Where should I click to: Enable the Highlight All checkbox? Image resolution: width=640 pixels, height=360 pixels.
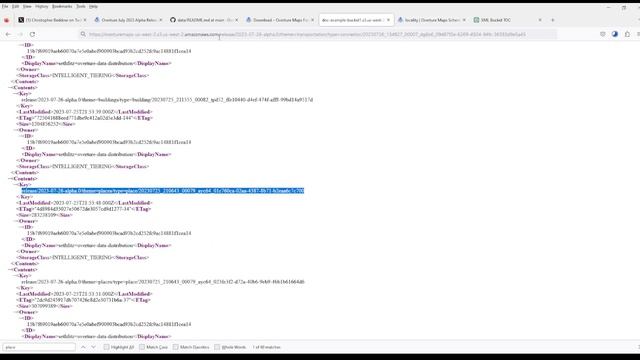click(x=107, y=347)
